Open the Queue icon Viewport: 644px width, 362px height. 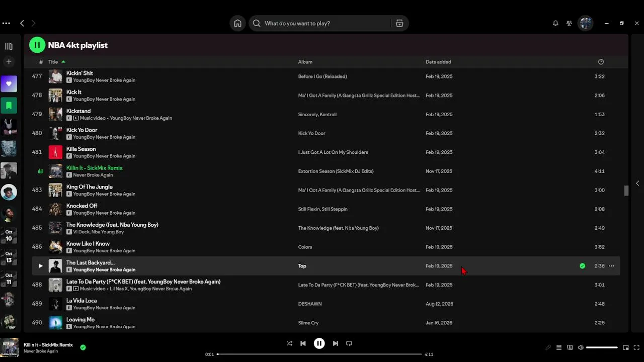point(559,347)
